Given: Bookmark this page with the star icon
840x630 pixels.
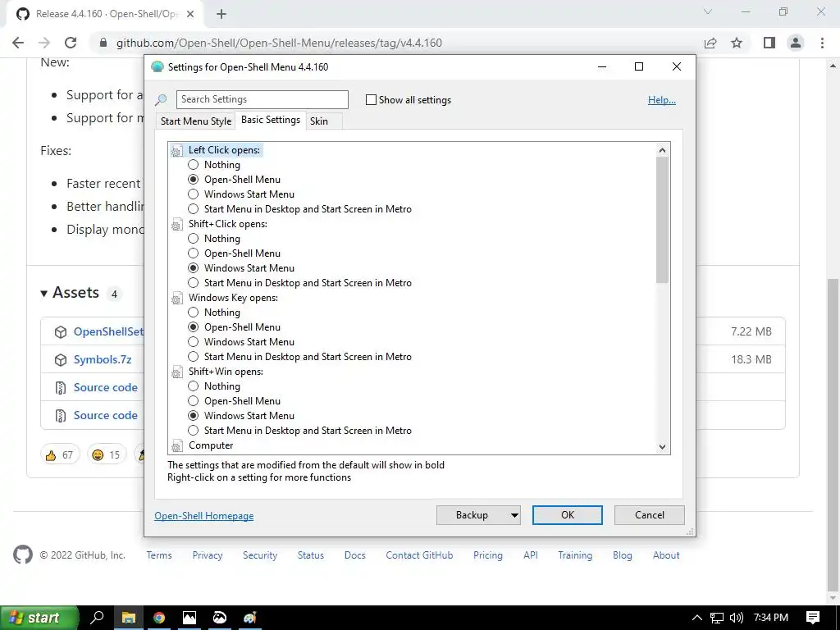Looking at the screenshot, I should click(x=737, y=43).
